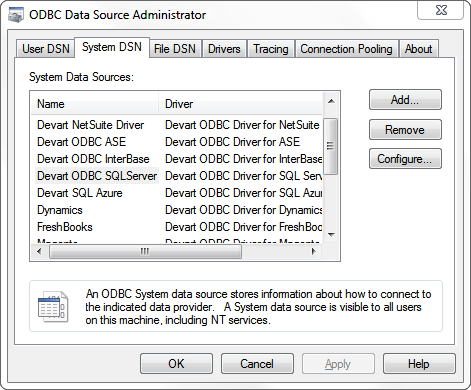Open Help for this dialog
This screenshot has height=390, width=471.
(x=419, y=364)
